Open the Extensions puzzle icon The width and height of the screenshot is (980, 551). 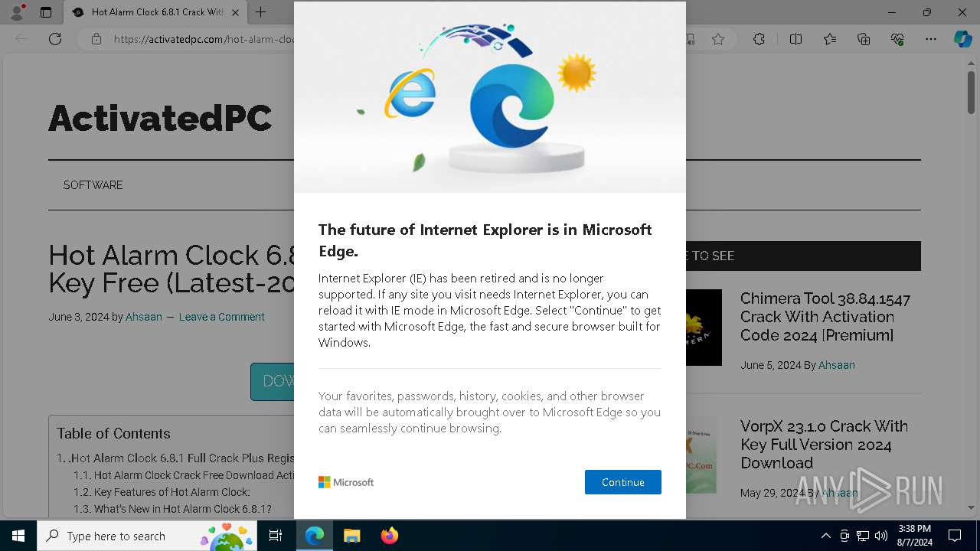[x=759, y=39]
